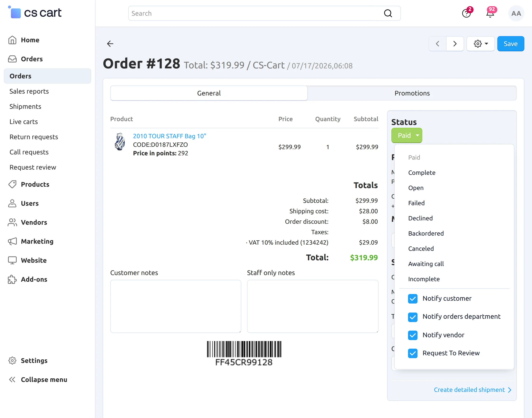This screenshot has width=532, height=418.
Task: Select the Failed status option
Action: 416,203
